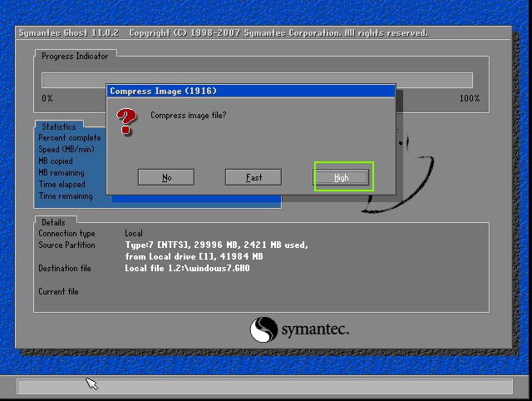Screen dimensions: 532x401
Task: Click 'from Local drive [1], 41984 MB' text
Action: pos(194,257)
